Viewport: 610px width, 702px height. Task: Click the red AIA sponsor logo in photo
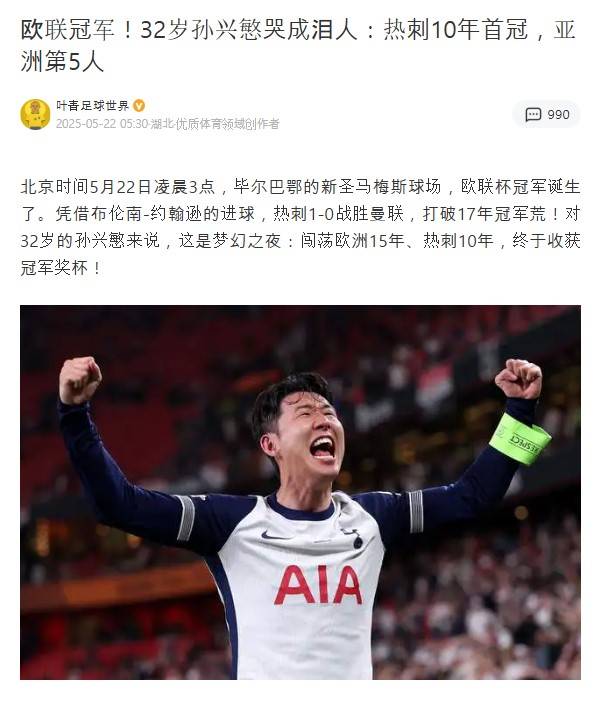pos(318,585)
